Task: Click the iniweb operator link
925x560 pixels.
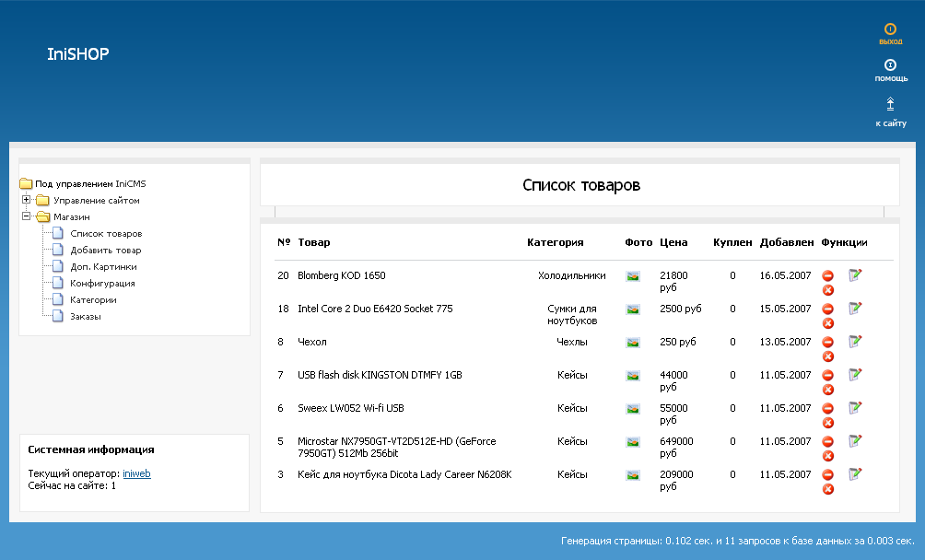Action: click(x=136, y=473)
